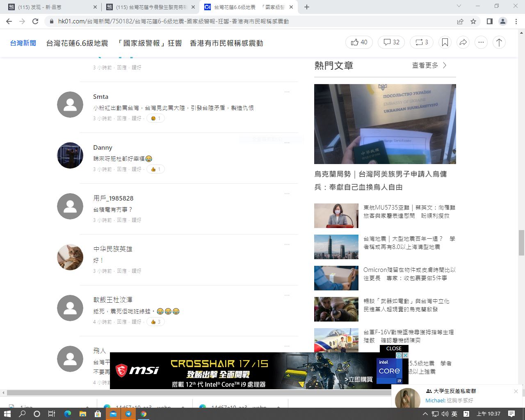Open File Explorer from the taskbar
Viewport: 525px width, 420px height.
pos(82,414)
